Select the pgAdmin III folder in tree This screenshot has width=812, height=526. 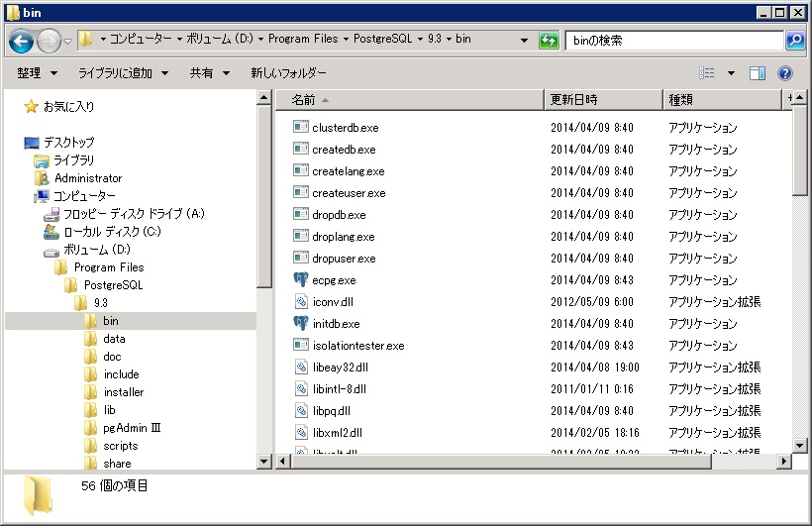point(132,428)
